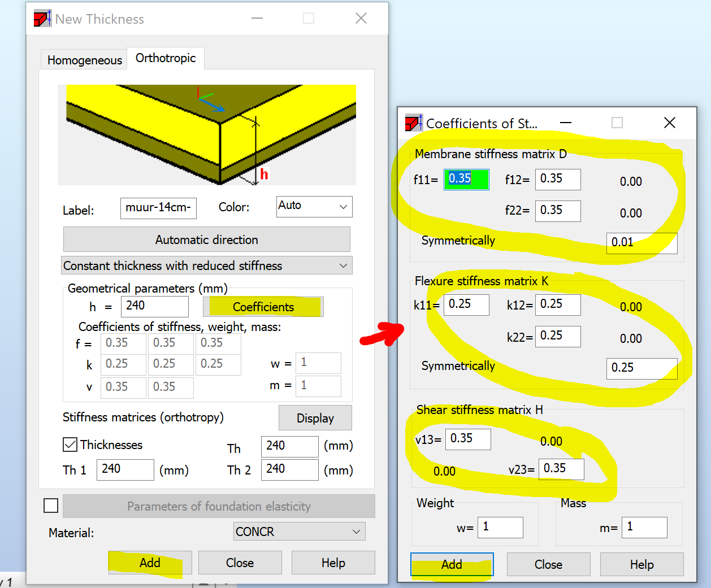The image size is (711, 588).
Task: Click Close in Coefficients of Stiffness dialog
Action: coord(548,564)
